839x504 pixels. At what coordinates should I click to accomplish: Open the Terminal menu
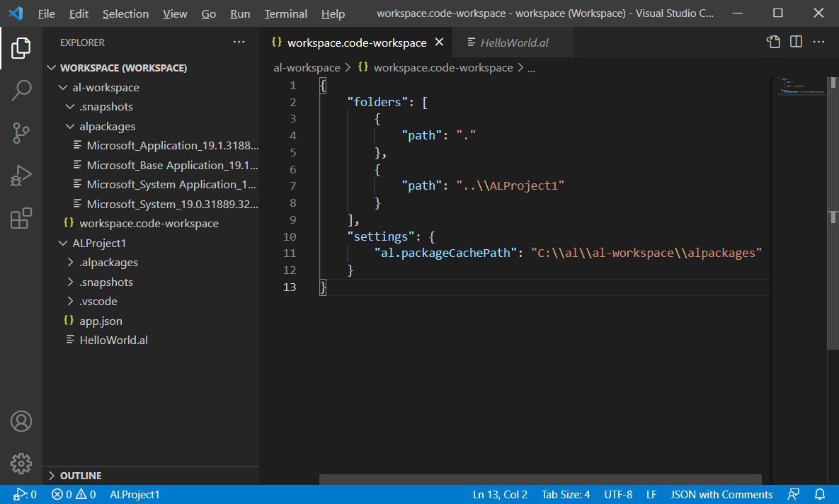(285, 13)
